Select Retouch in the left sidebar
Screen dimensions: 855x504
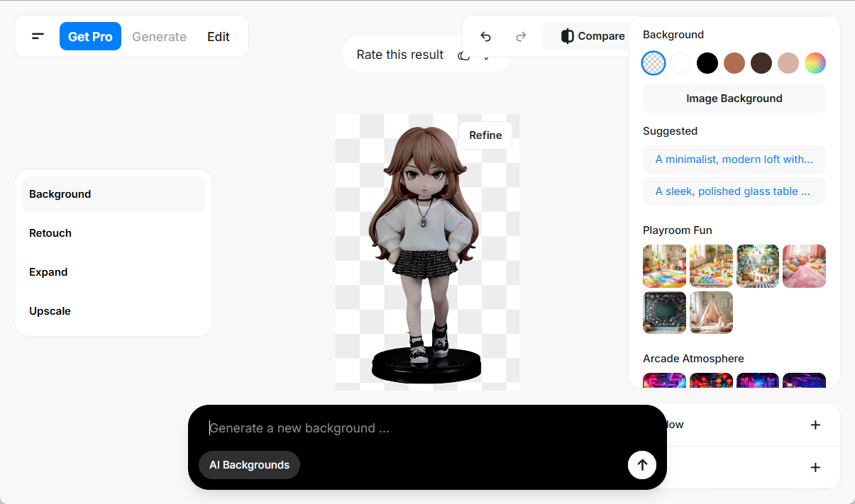coord(50,233)
